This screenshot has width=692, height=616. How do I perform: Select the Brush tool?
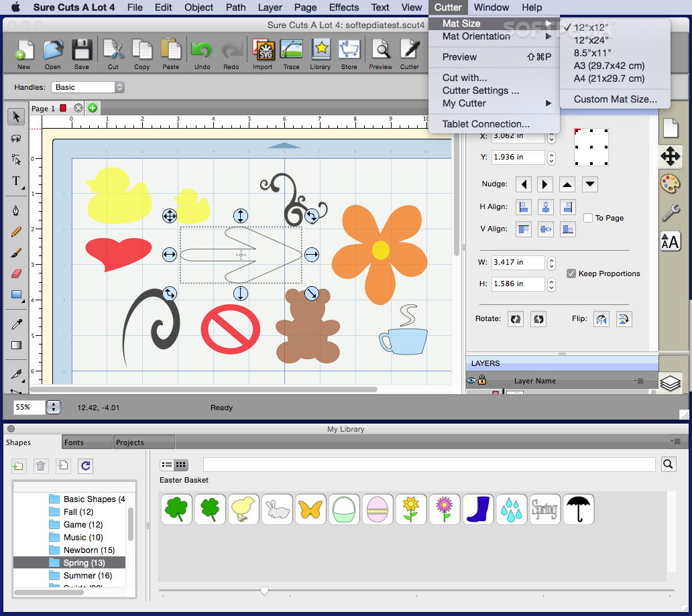point(16,253)
